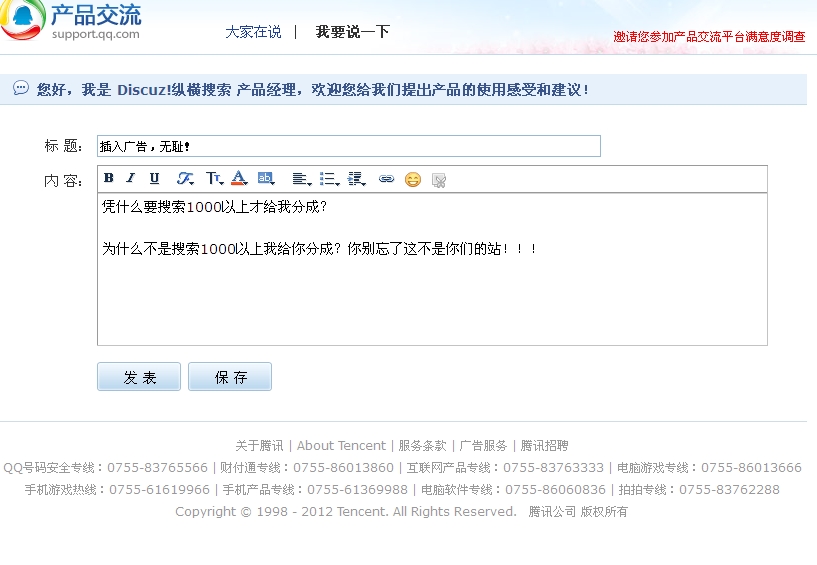Open the font size dropdown
Viewport: 817px width, 565px height.
click(x=214, y=179)
